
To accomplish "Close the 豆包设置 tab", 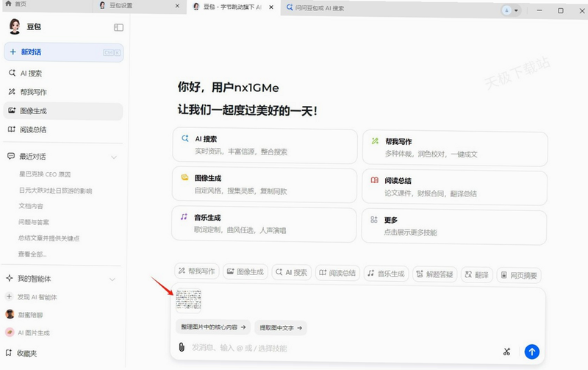I will (177, 6).
